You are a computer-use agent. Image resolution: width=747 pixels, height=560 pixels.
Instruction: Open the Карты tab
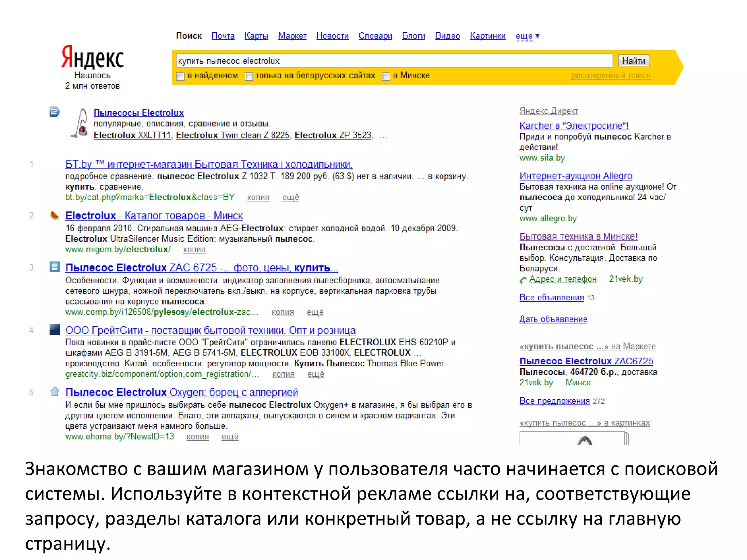[x=256, y=36]
